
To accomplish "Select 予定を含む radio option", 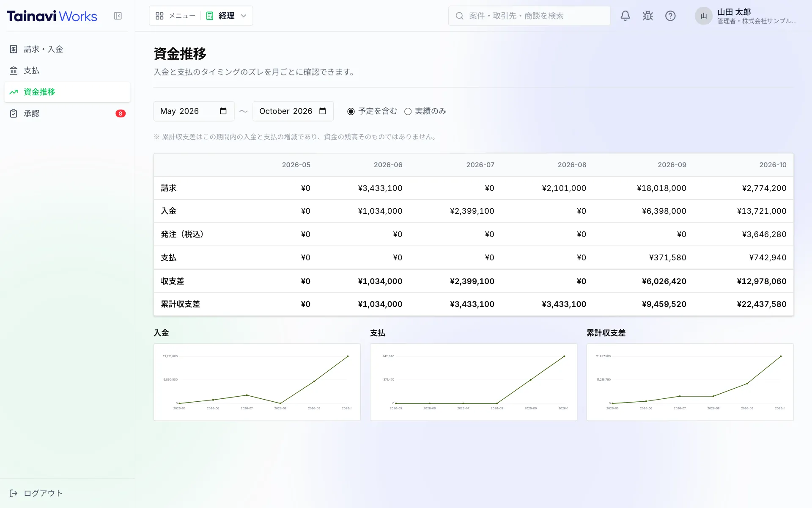I will (x=351, y=111).
